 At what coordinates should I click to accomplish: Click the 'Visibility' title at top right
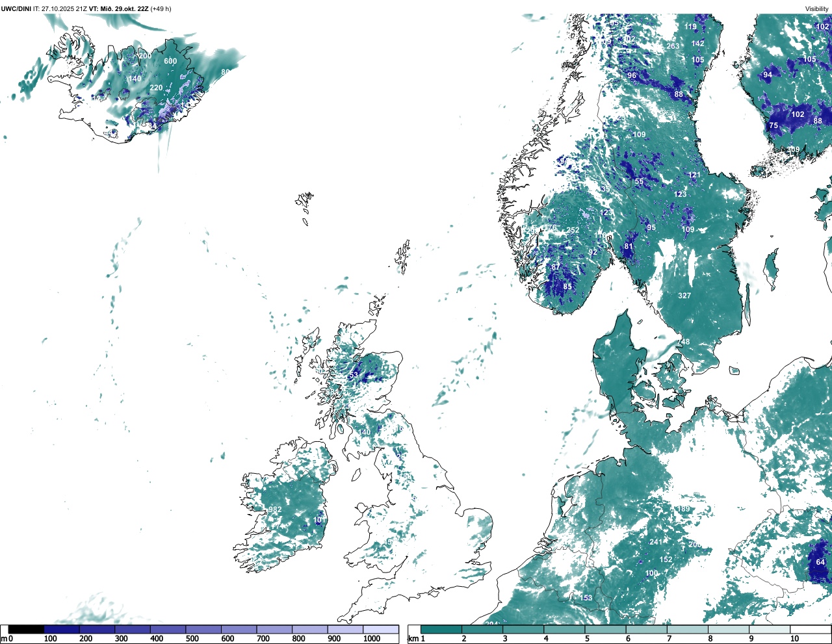coord(817,8)
